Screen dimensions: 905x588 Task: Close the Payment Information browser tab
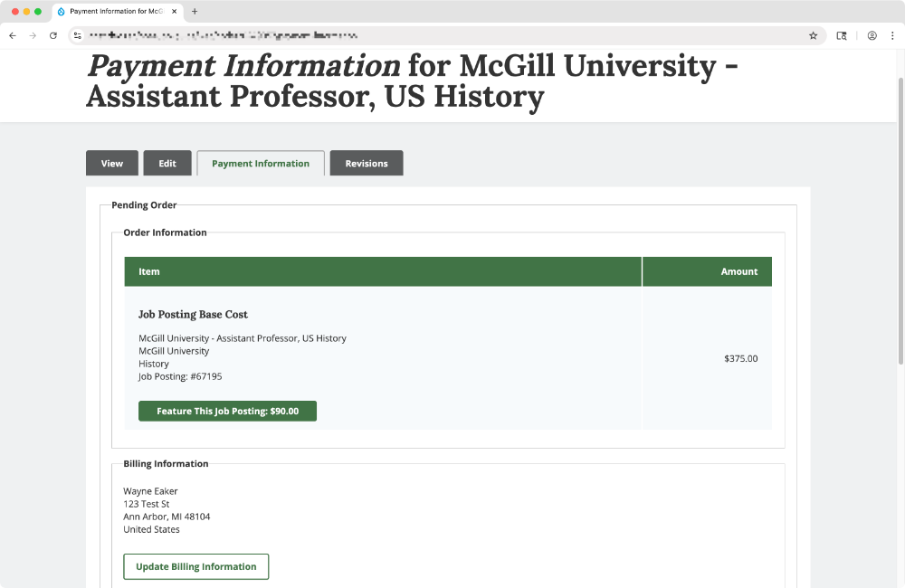(175, 12)
